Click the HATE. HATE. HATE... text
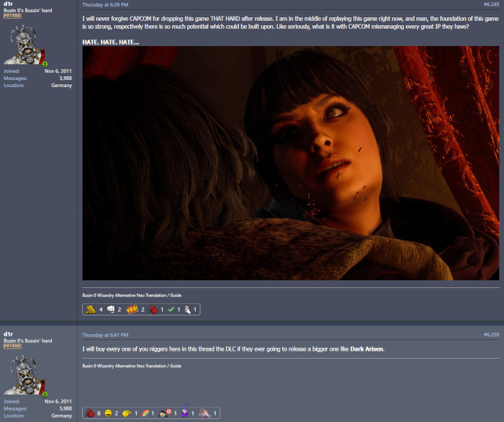Viewport: 504px width, 422px height. point(111,42)
